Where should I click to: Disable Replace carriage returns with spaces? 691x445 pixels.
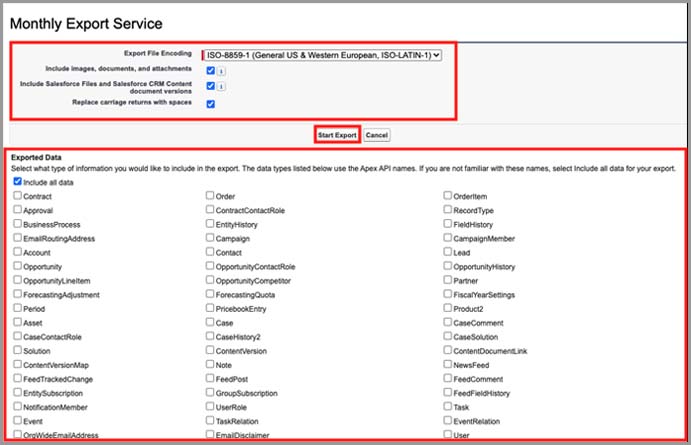tap(210, 103)
